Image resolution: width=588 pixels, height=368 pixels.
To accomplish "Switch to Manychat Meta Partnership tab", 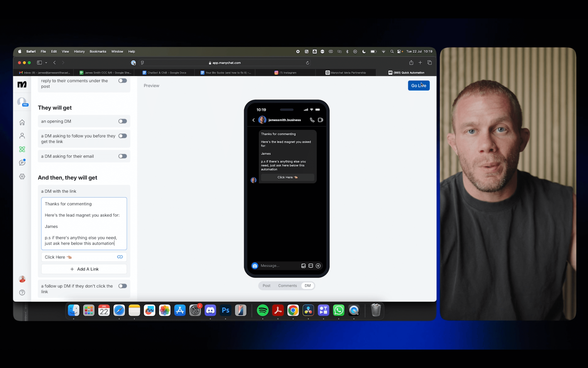I will click(x=346, y=73).
